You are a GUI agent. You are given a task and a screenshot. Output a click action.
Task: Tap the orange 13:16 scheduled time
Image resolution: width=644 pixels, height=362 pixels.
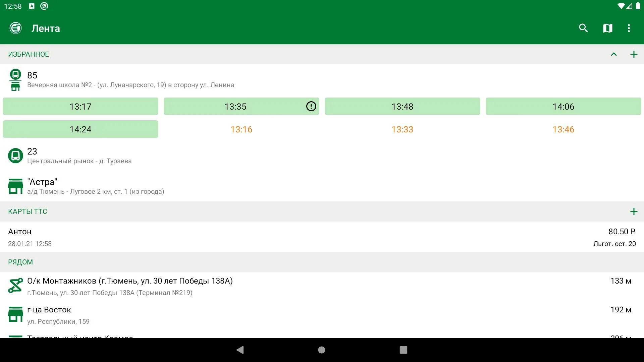tap(241, 129)
